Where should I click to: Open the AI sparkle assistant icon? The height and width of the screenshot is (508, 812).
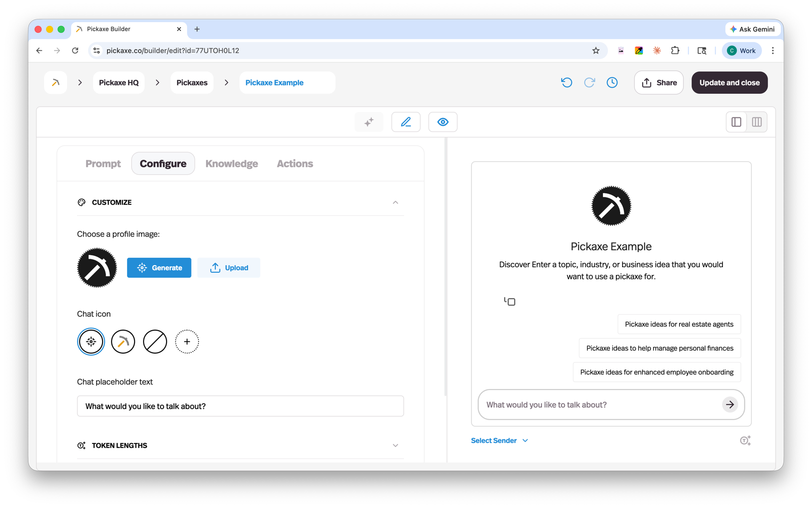click(x=369, y=122)
